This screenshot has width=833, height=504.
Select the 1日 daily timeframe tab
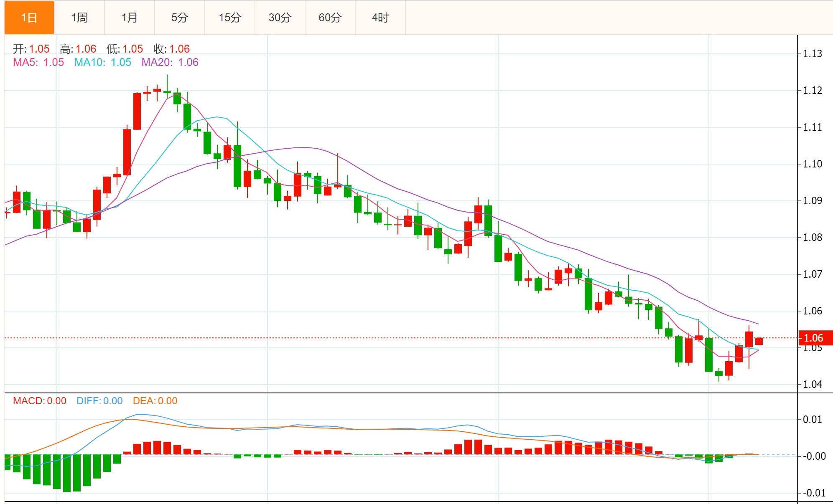coord(29,18)
